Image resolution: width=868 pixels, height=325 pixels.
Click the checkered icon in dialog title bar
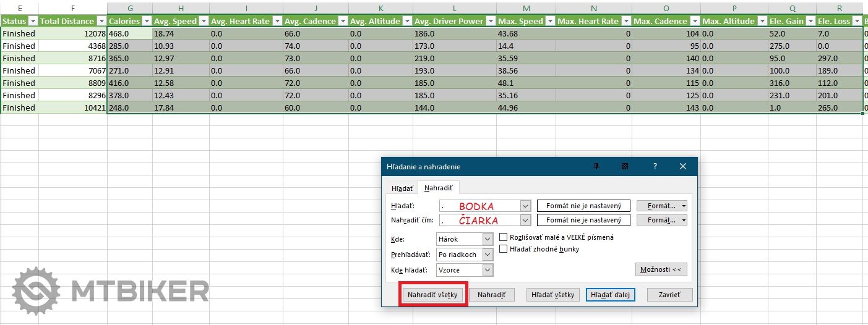coord(625,167)
